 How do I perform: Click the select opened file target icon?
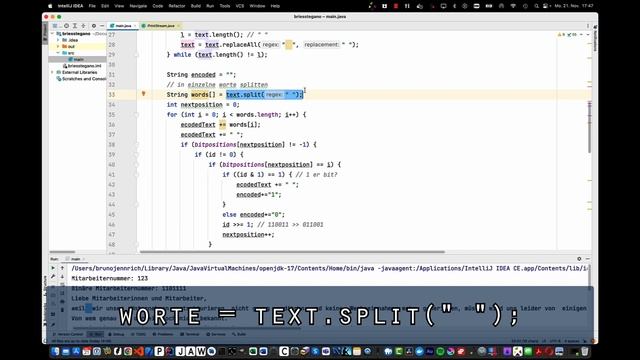click(66, 26)
